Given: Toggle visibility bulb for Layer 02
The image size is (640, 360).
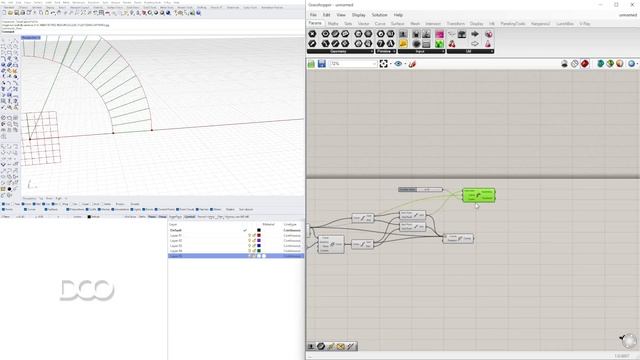Looking at the screenshot, I should click(x=249, y=241).
